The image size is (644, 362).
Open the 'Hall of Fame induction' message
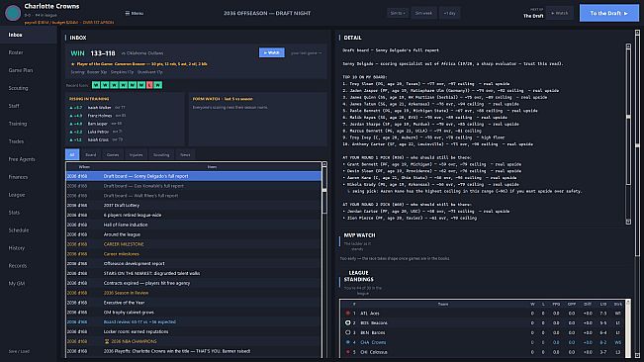pyautogui.click(x=194, y=225)
